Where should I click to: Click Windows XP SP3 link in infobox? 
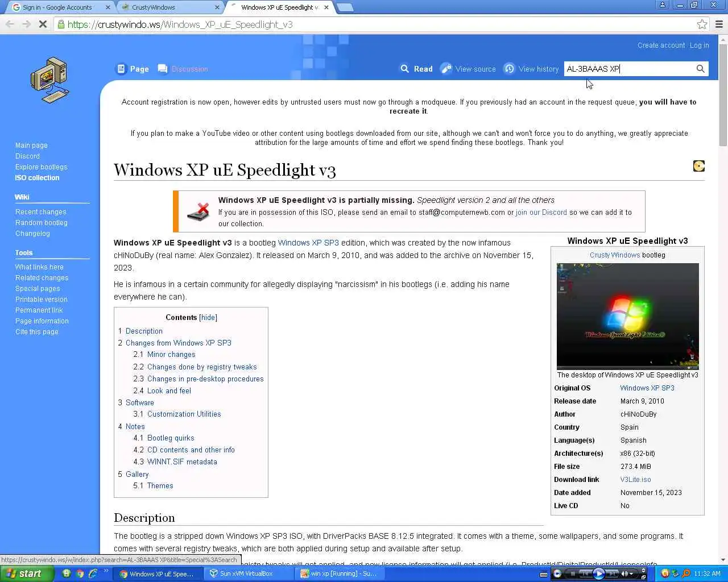[647, 388]
